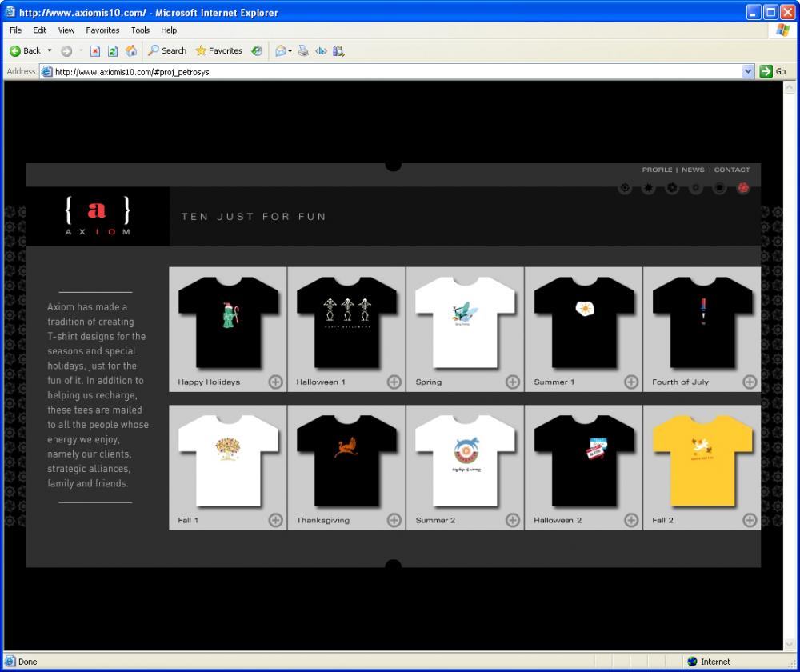Screen dimensions: 800x672
Task: Select the red active project circle icon
Action: pyautogui.click(x=743, y=188)
